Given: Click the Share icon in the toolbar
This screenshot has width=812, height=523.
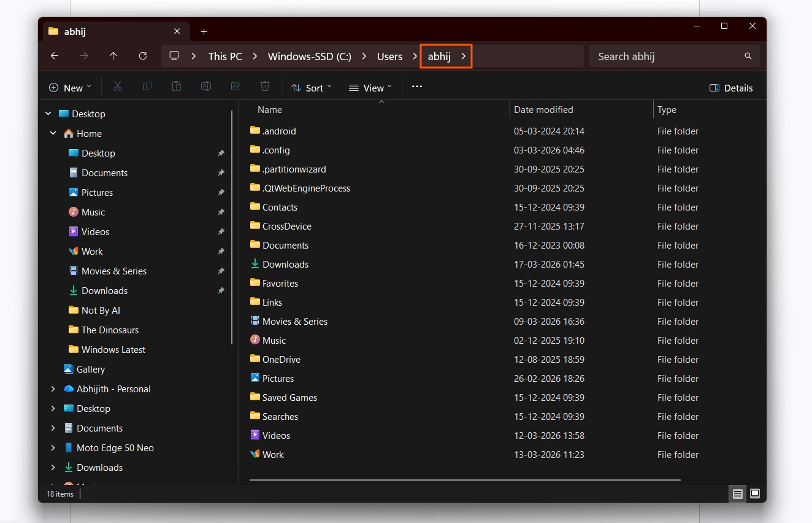Looking at the screenshot, I should 236,86.
